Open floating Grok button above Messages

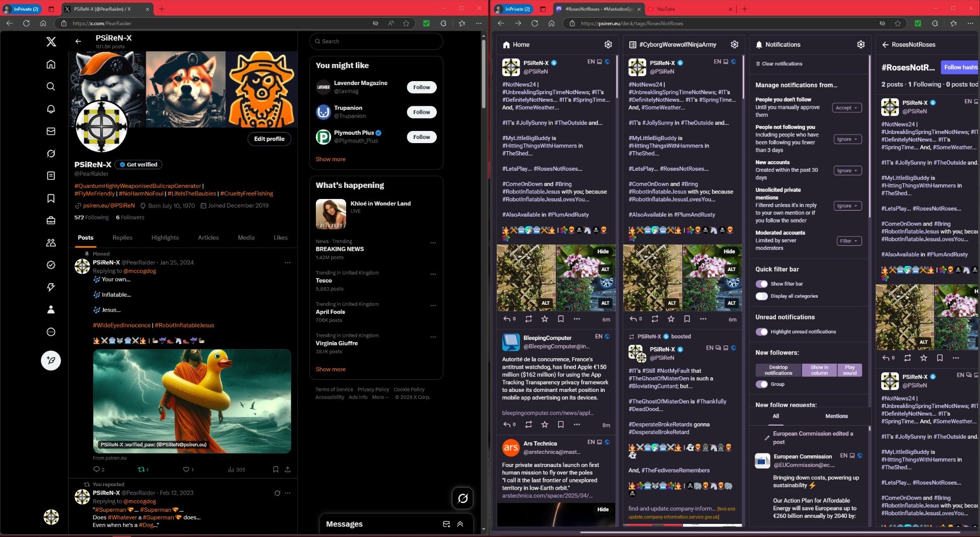coord(463,498)
